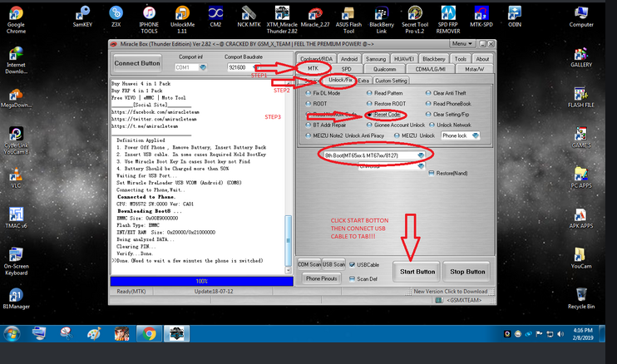Select the Clear Anti Theft option
The height and width of the screenshot is (364, 617).
(x=428, y=93)
